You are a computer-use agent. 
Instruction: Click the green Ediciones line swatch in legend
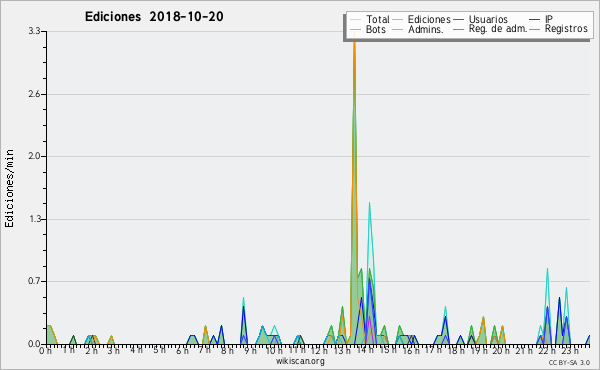point(398,20)
